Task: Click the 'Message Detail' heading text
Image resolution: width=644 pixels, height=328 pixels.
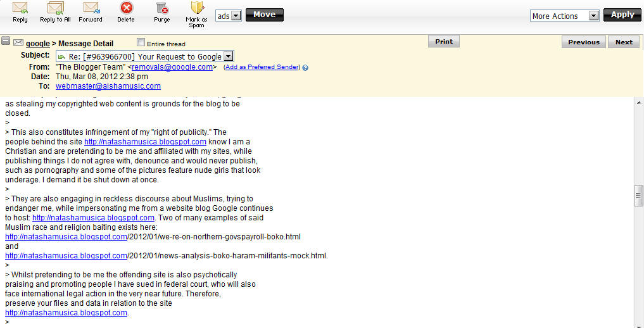Action: (x=86, y=44)
